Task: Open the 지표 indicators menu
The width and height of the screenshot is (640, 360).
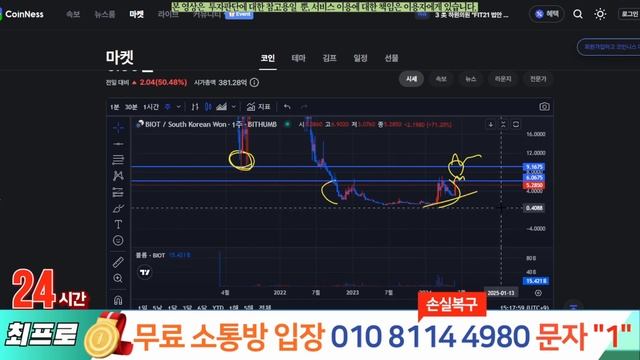Action: pyautogui.click(x=258, y=107)
